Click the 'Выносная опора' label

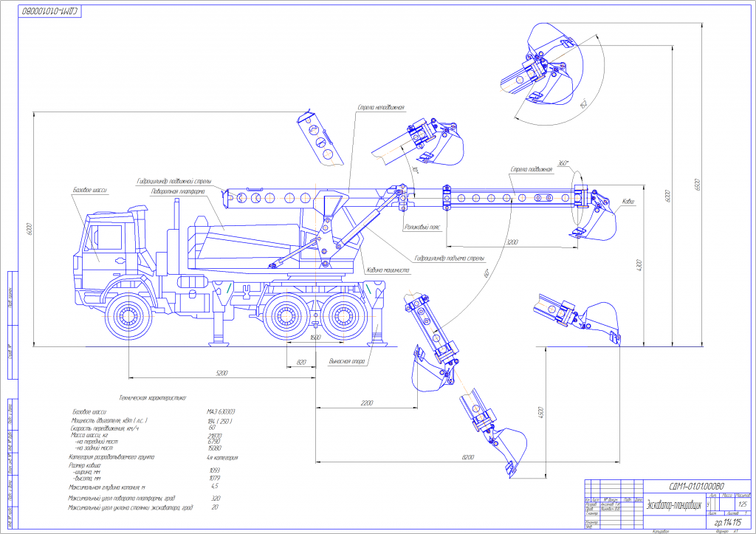tap(347, 361)
